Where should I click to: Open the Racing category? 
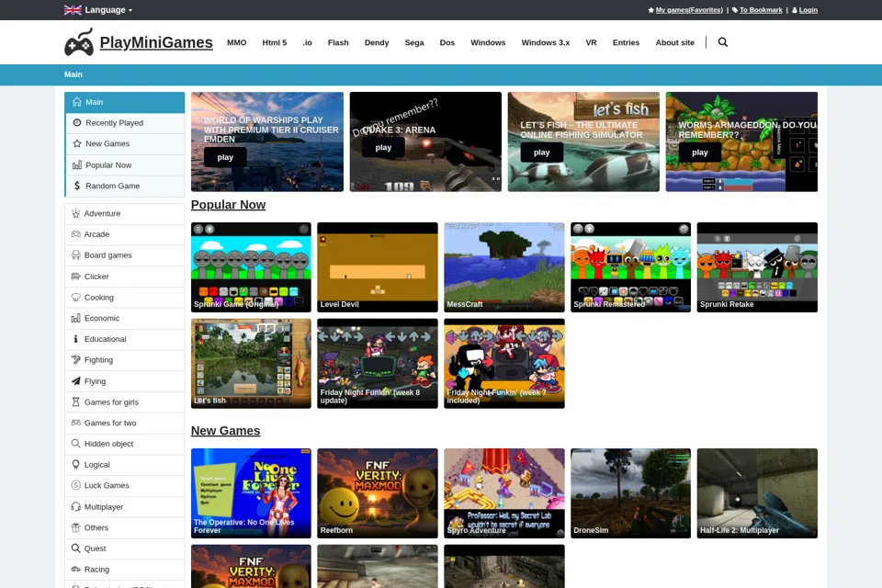click(x=124, y=570)
